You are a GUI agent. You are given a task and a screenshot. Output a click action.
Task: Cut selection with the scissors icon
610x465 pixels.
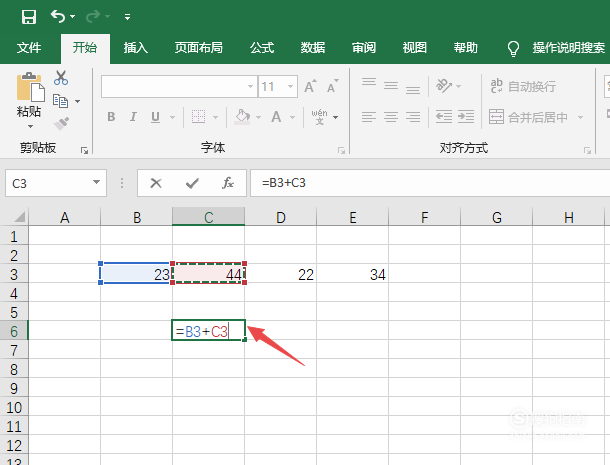point(61,78)
